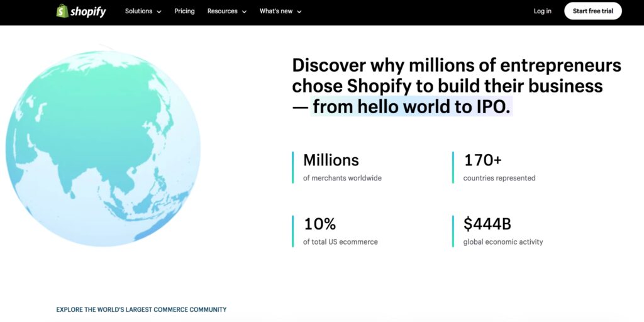
Task: Expand the Resources dropdown chevron
Action: click(x=244, y=12)
